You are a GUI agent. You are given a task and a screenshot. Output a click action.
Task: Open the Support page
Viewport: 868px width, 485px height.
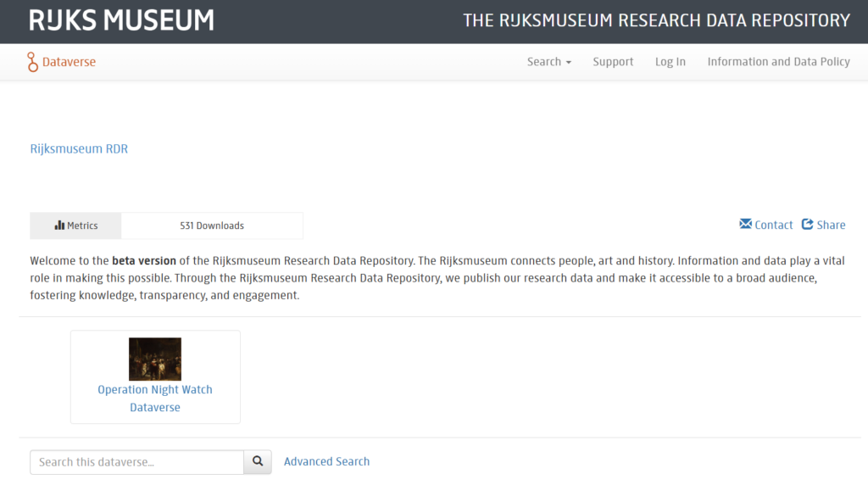pyautogui.click(x=613, y=61)
